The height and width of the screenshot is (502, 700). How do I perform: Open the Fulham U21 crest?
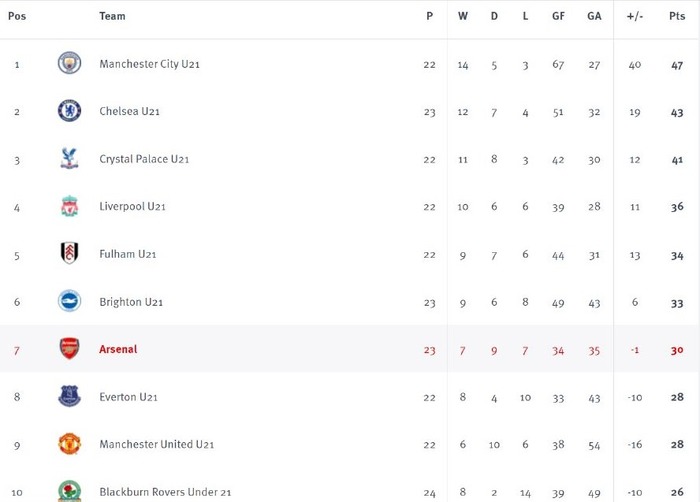(69, 253)
